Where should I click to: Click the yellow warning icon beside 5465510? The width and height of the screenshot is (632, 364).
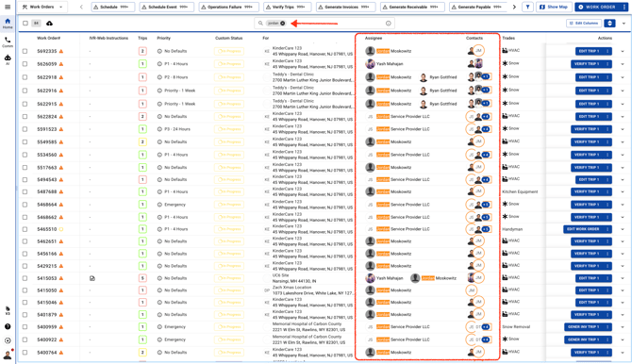coord(61,229)
